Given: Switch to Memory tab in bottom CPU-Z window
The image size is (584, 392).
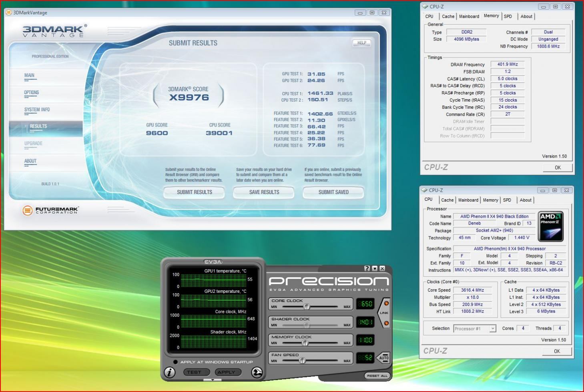Looking at the screenshot, I should coord(490,200).
